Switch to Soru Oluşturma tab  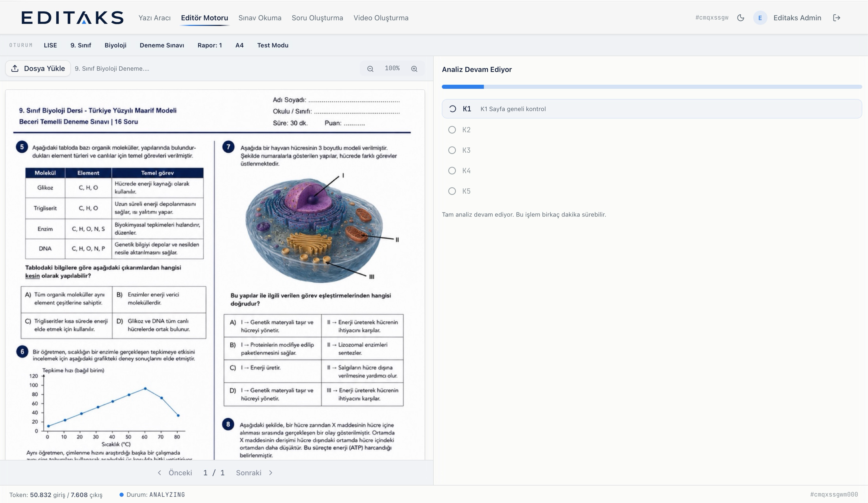tap(317, 18)
